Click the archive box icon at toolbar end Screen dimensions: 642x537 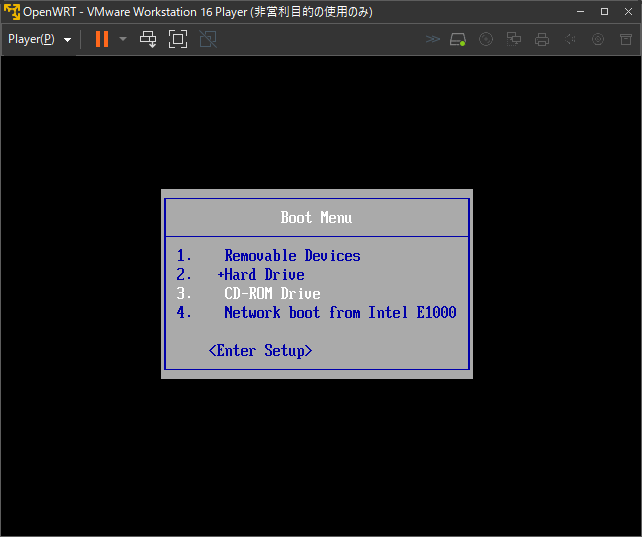[625, 39]
